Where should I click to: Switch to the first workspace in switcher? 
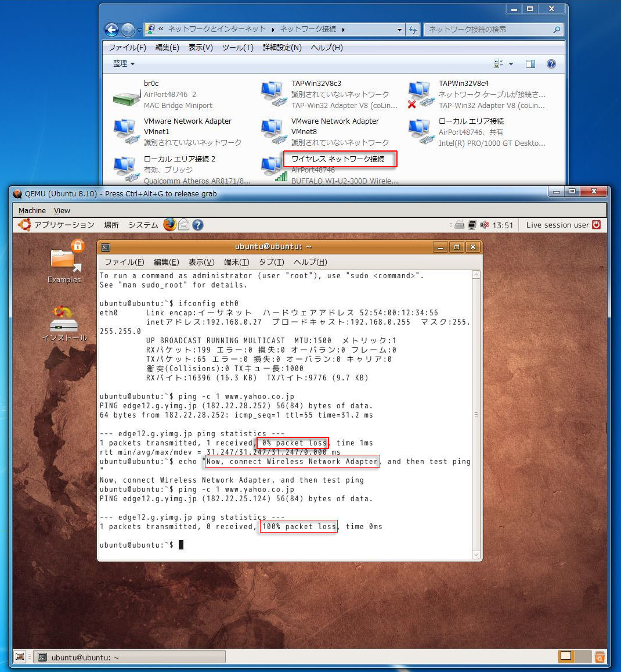point(566,656)
